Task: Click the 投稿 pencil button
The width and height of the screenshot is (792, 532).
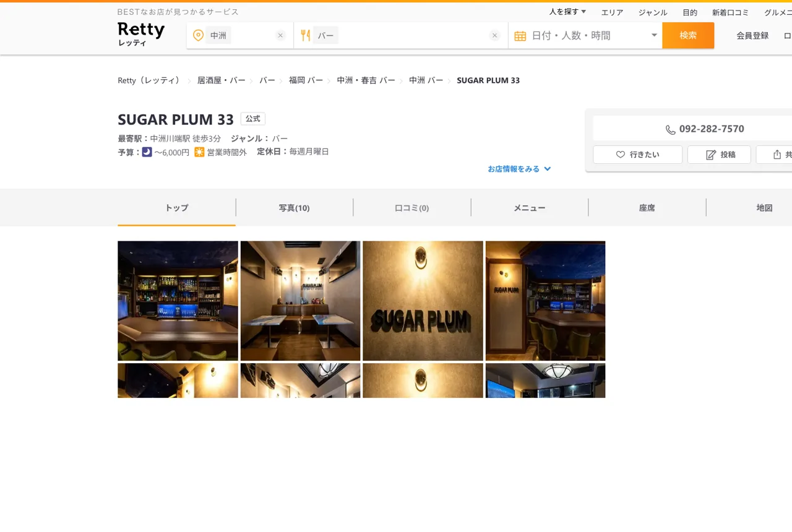Action: point(719,155)
